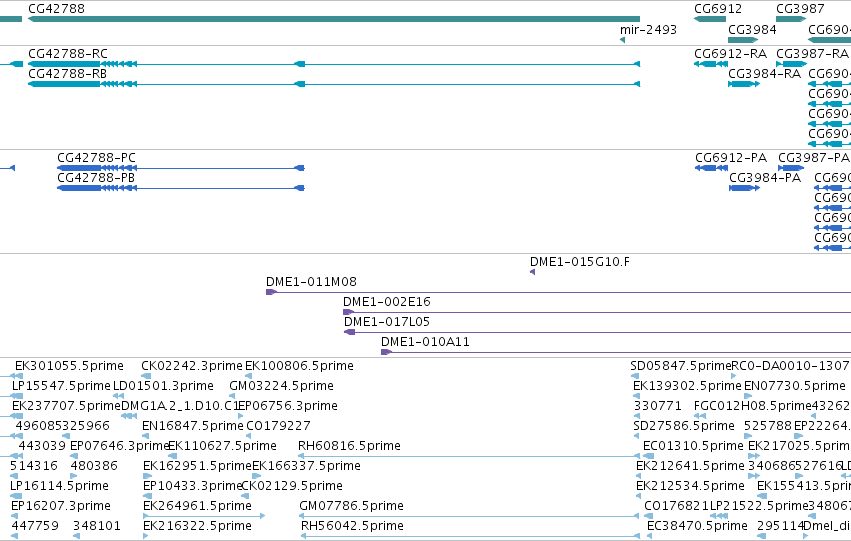This screenshot has width=851, height=541.
Task: Select the mir-2493 gene label
Action: click(649, 29)
